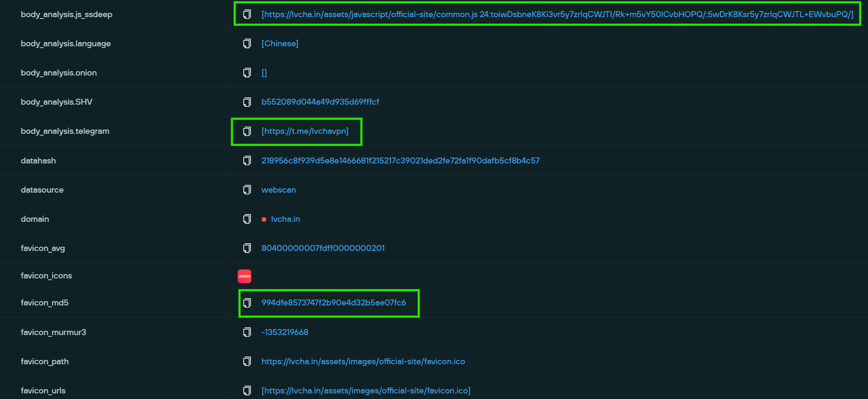
Task: Click the LVCHAVPN favicon thumbnail
Action: coord(244,276)
